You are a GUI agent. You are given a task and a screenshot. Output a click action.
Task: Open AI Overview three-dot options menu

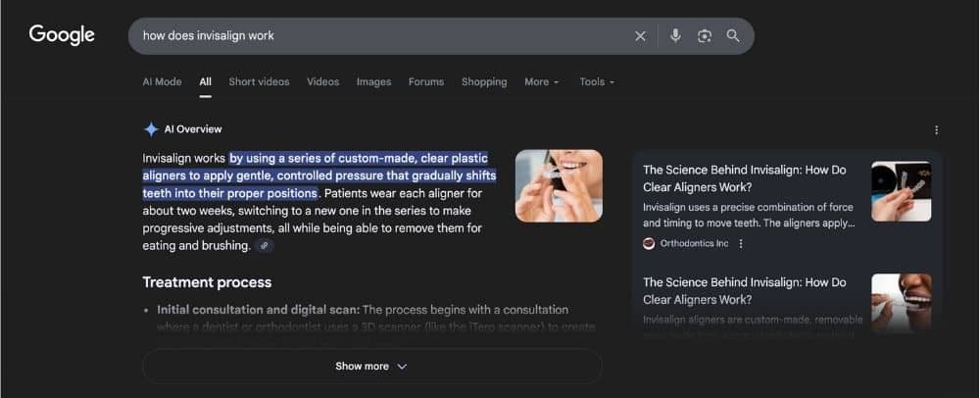pyautogui.click(x=936, y=130)
